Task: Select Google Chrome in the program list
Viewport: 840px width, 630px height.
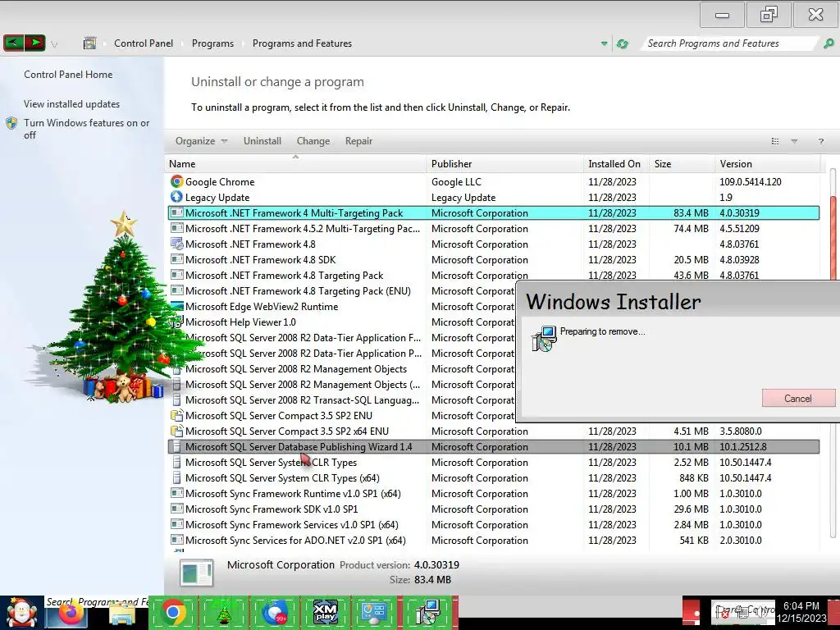Action: (x=493, y=181)
